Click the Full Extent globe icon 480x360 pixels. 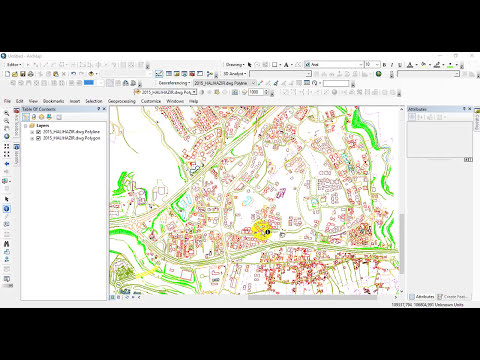pyautogui.click(x=6, y=136)
